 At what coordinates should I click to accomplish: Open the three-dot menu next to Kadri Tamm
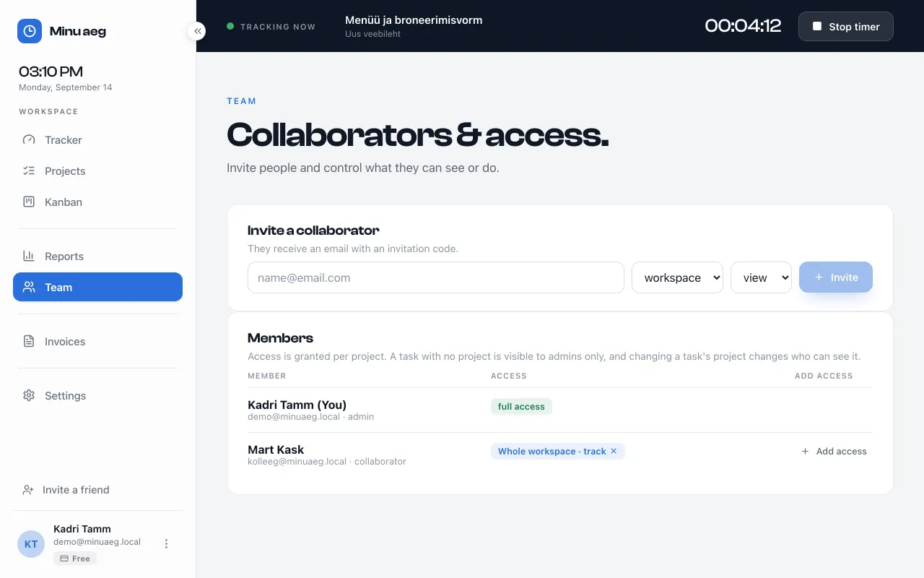[166, 543]
